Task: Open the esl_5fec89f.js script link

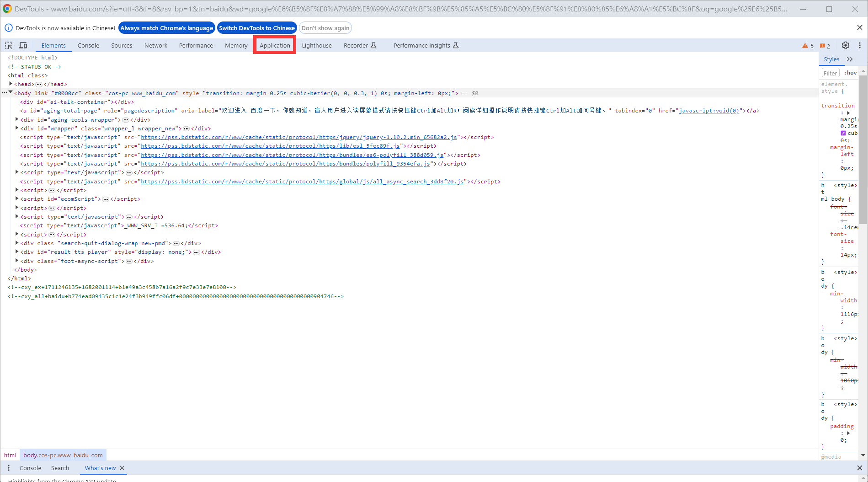Action: (271, 146)
